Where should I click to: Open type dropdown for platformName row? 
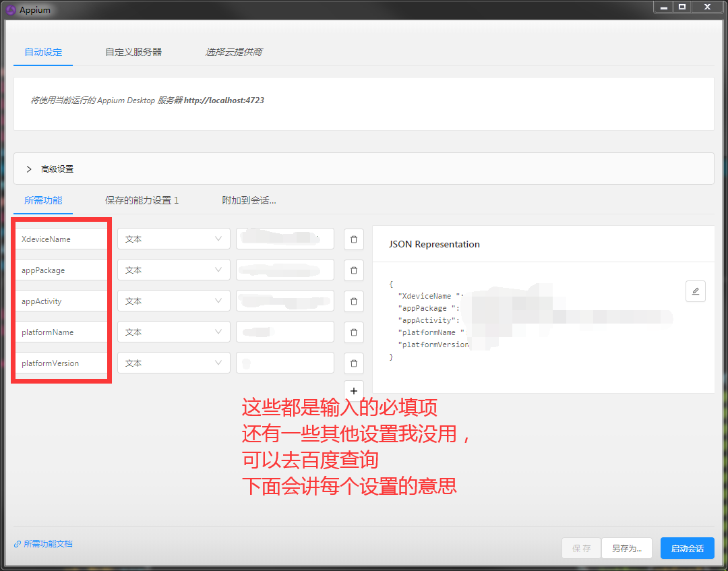click(x=174, y=332)
